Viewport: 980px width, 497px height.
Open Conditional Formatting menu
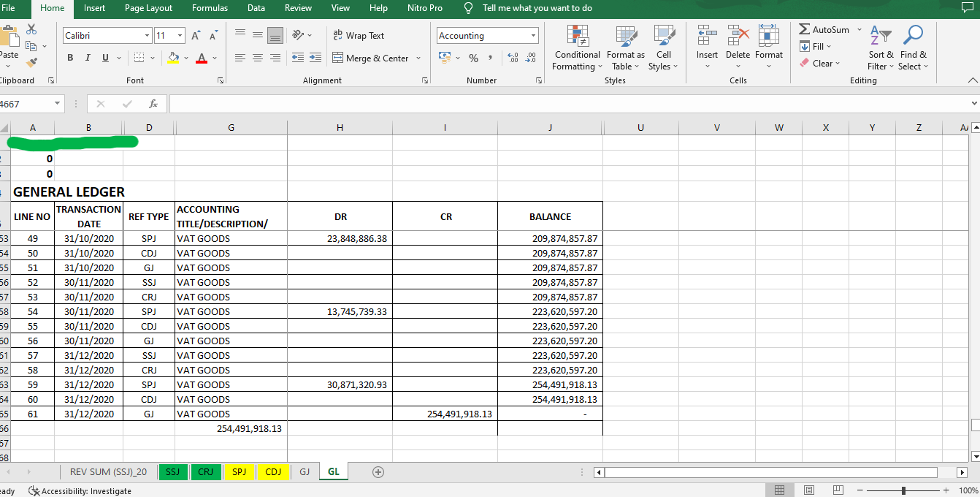(578, 48)
